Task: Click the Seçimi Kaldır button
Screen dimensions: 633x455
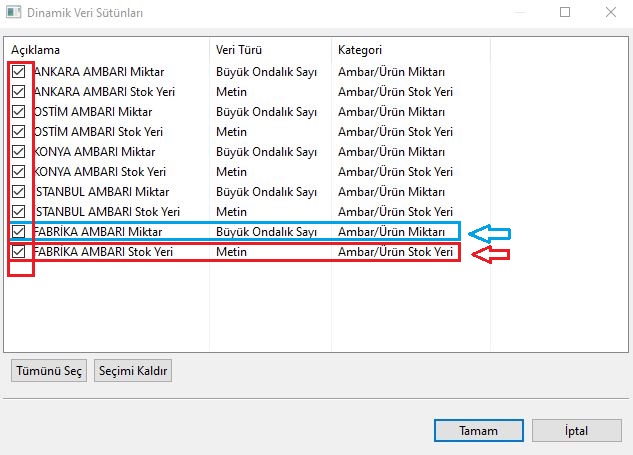Action: click(x=134, y=371)
